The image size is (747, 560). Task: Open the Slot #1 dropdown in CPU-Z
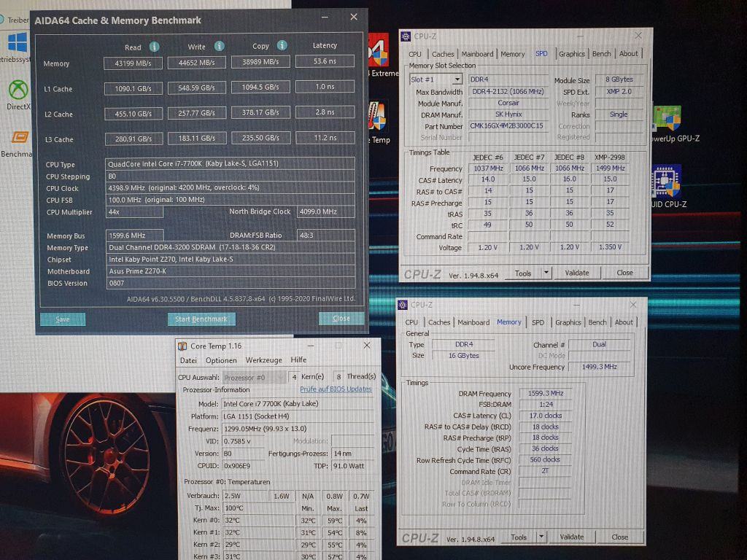point(457,79)
